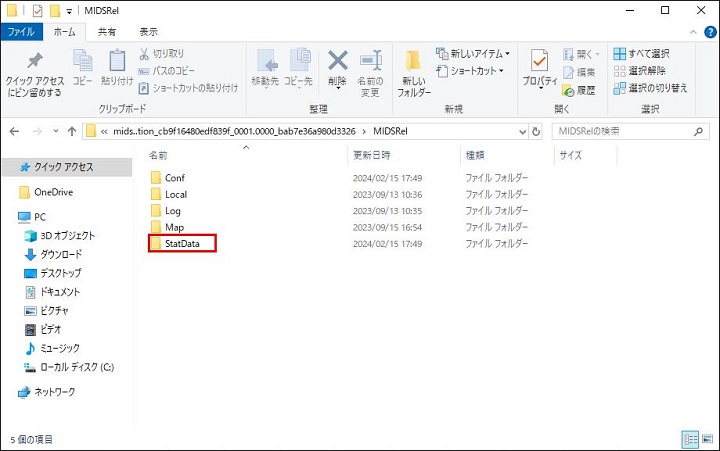Click the refresh icon beside address bar
Viewport: 720px width, 451px height.
536,130
